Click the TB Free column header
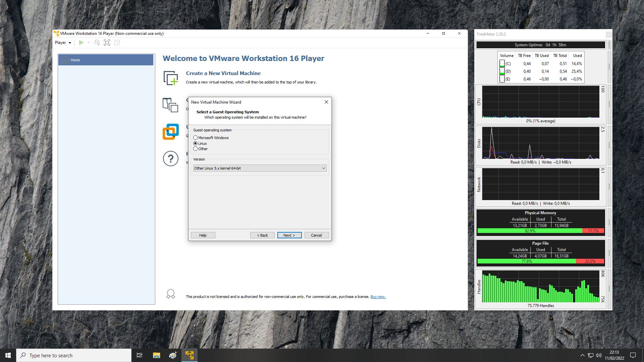 click(524, 56)
